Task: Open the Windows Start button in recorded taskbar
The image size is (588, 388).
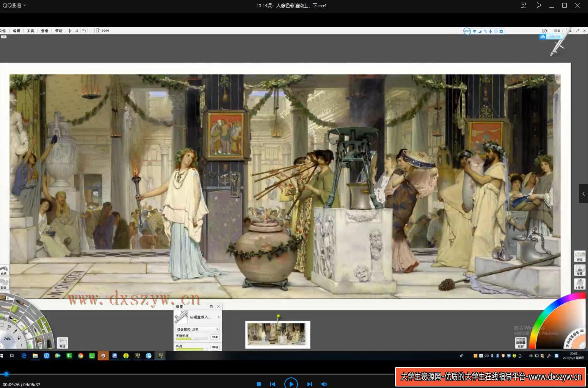Action: 2,356
